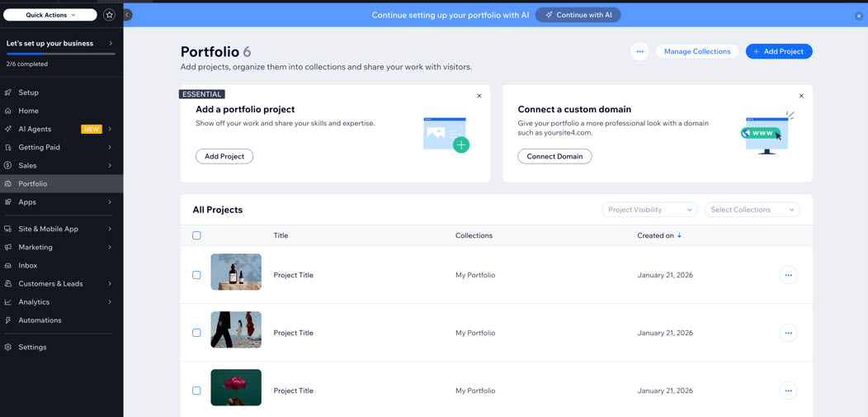Click the Customers & Leads icon
868x417 pixels.
(x=7, y=283)
